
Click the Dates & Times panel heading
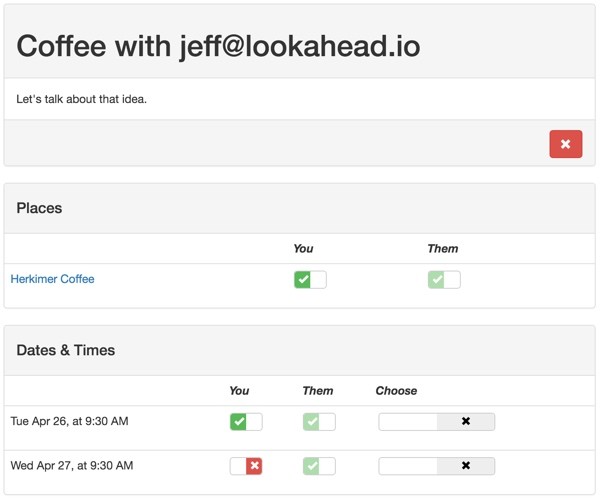(65, 350)
